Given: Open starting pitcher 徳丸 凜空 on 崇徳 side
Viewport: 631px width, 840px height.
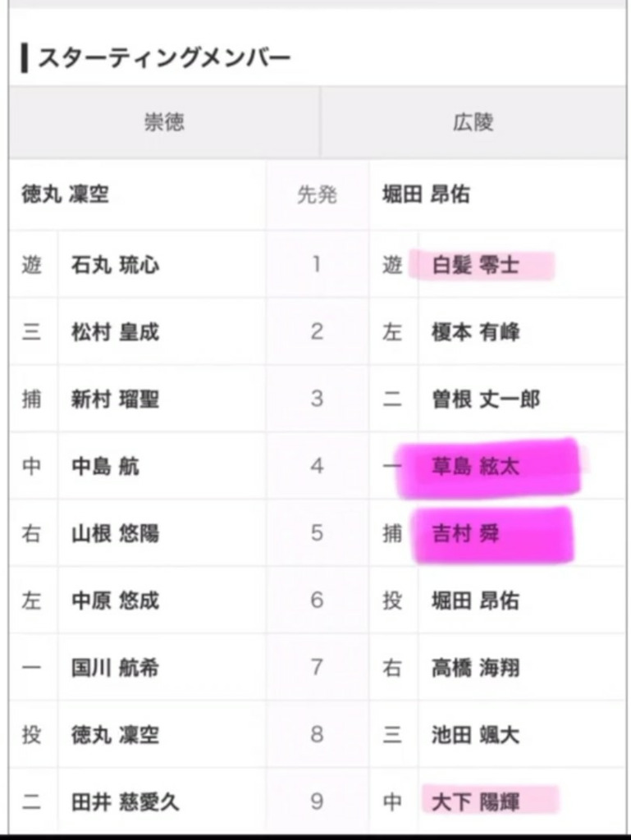Looking at the screenshot, I should [x=66, y=194].
